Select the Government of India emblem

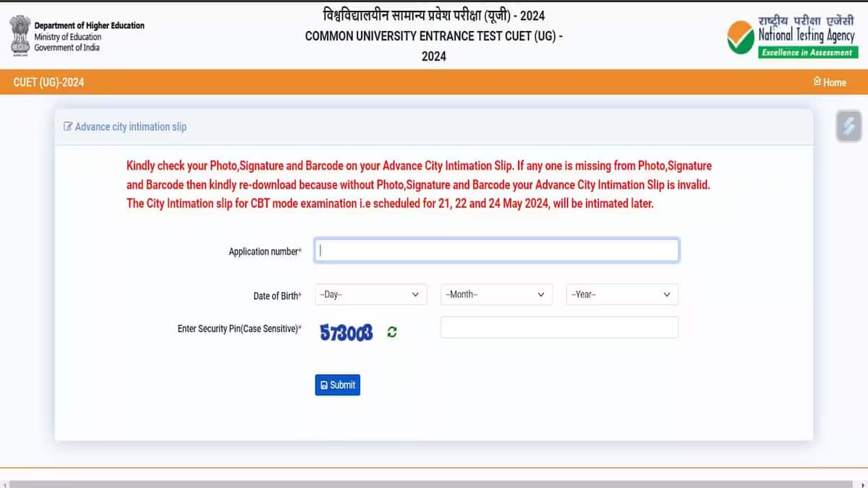coord(19,35)
